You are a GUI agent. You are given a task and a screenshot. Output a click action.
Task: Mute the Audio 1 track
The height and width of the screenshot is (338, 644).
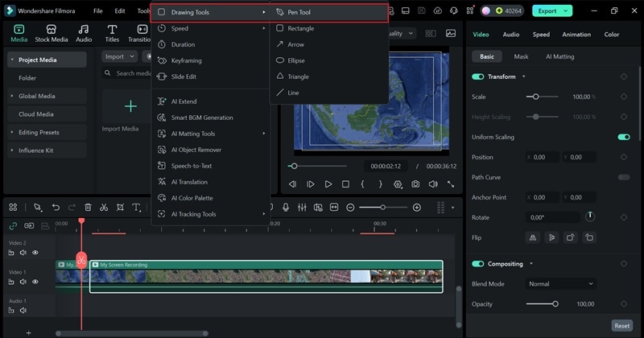[23, 311]
